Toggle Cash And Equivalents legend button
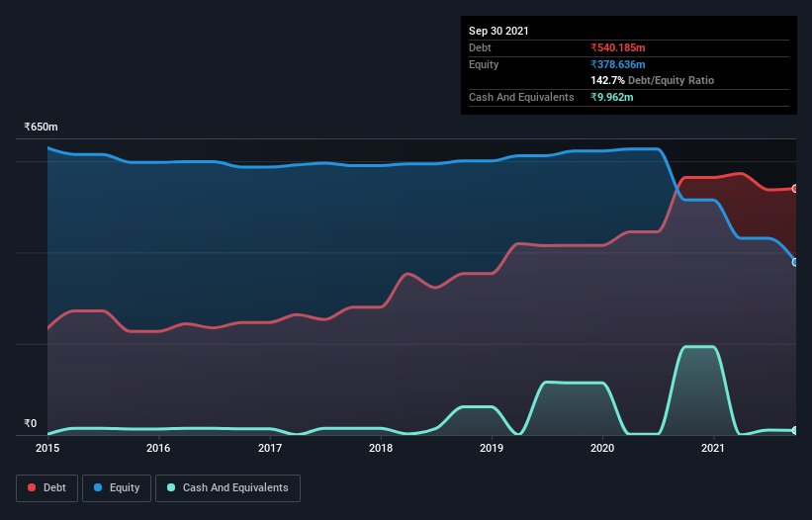The height and width of the screenshot is (520, 812). tap(227, 488)
